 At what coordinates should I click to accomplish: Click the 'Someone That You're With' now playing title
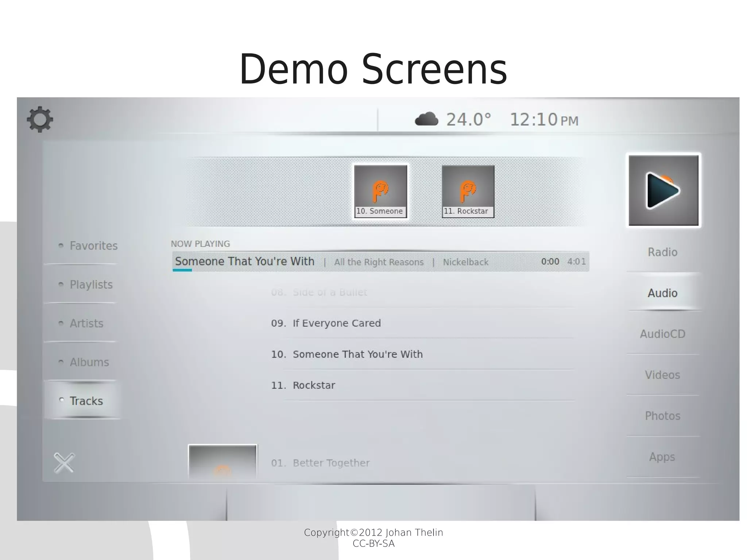tap(244, 262)
